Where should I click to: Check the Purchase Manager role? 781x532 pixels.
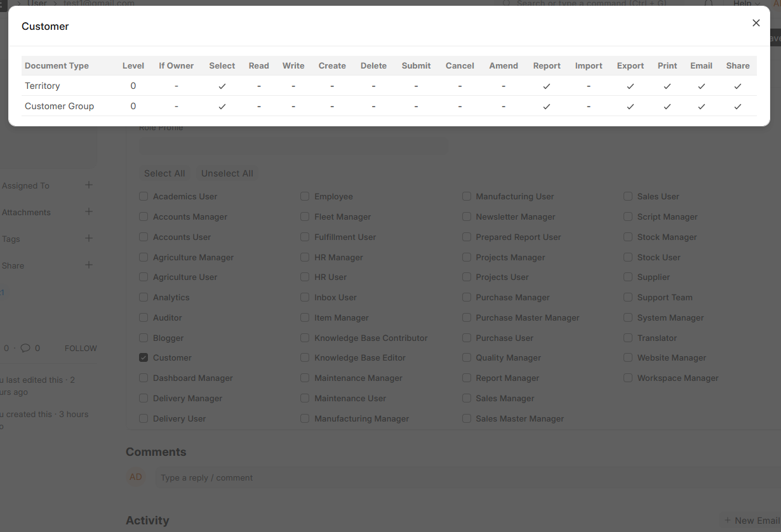467,298
